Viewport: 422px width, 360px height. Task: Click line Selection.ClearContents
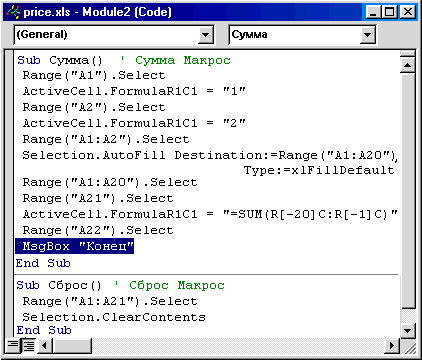click(114, 317)
